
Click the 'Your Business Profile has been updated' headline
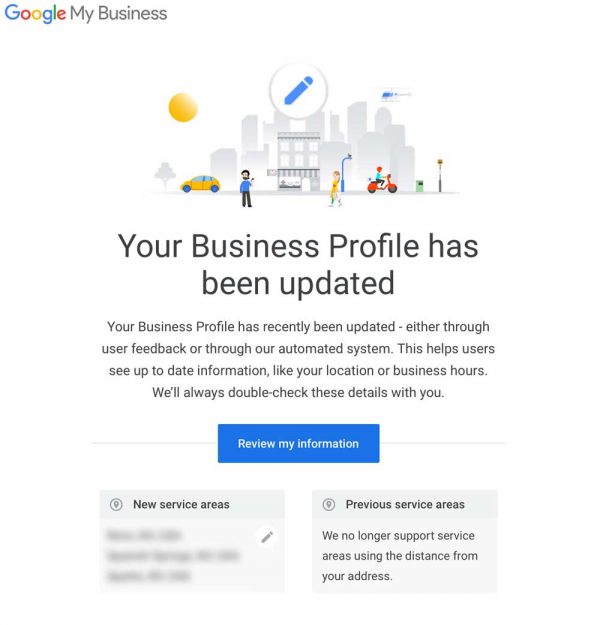(298, 264)
